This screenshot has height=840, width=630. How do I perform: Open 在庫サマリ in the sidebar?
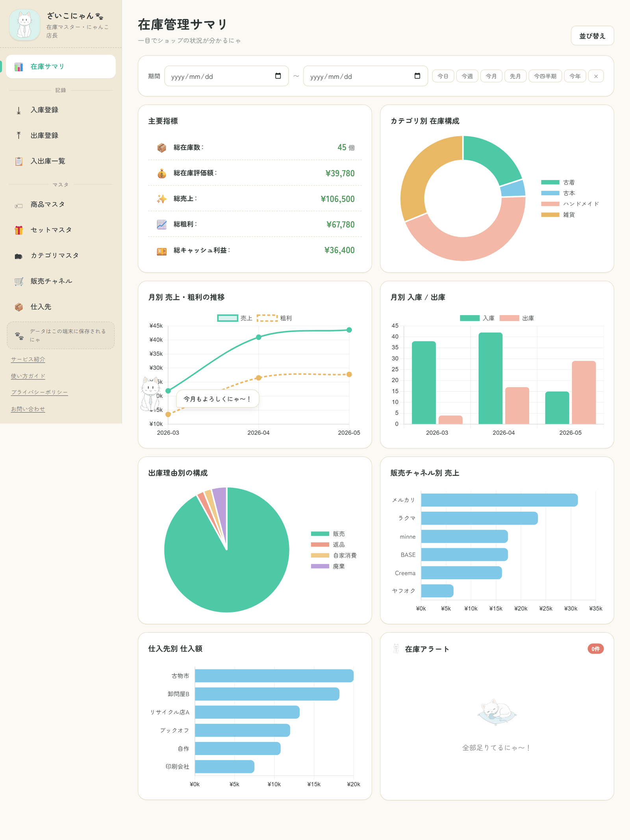coord(61,67)
